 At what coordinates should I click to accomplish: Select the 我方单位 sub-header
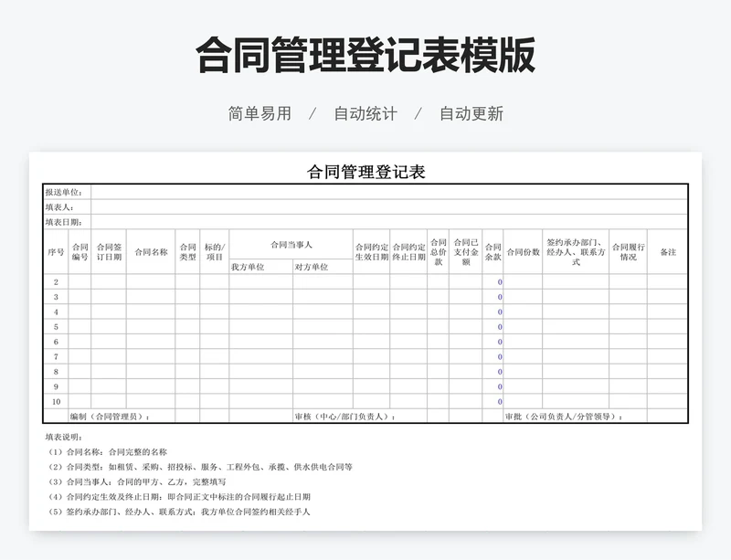pyautogui.click(x=261, y=267)
